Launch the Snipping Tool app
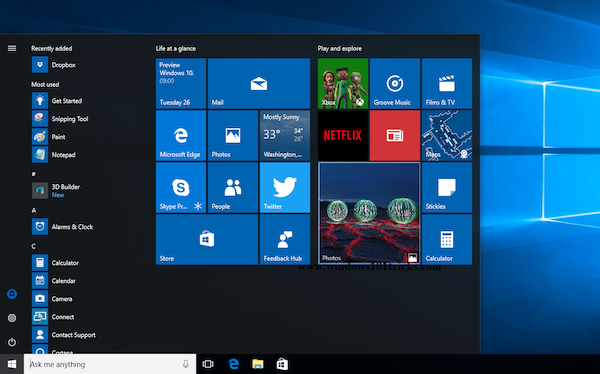 point(60,119)
